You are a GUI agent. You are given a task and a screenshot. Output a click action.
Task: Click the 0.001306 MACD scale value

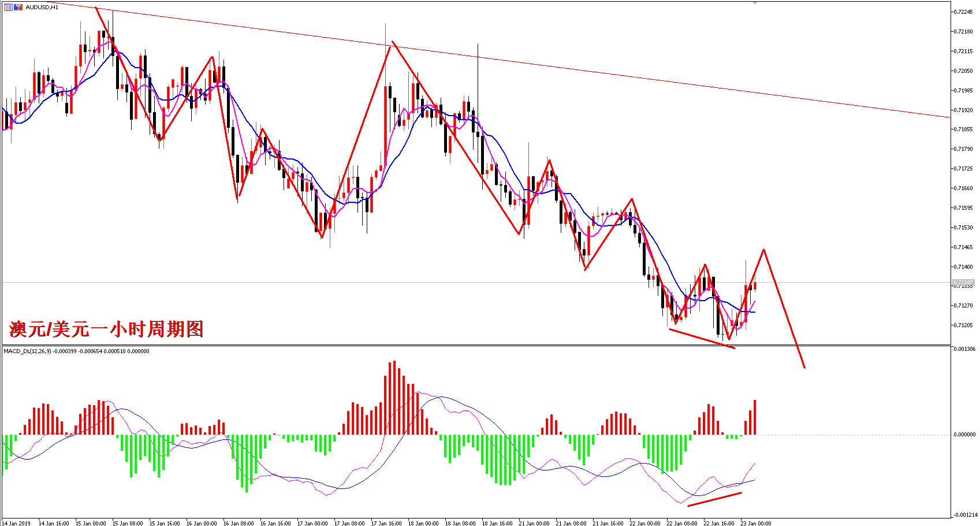964,349
